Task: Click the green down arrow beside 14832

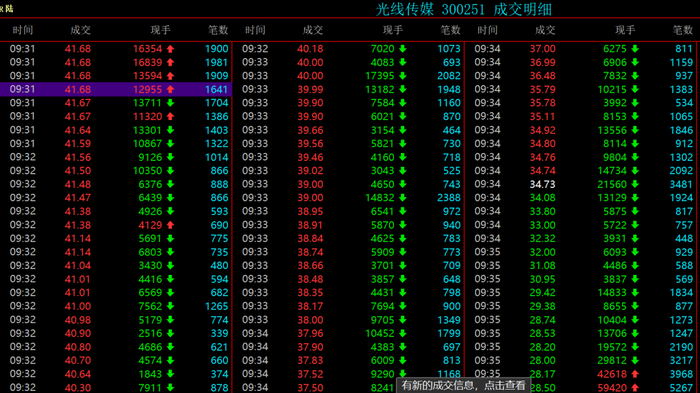Action: pyautogui.click(x=403, y=198)
